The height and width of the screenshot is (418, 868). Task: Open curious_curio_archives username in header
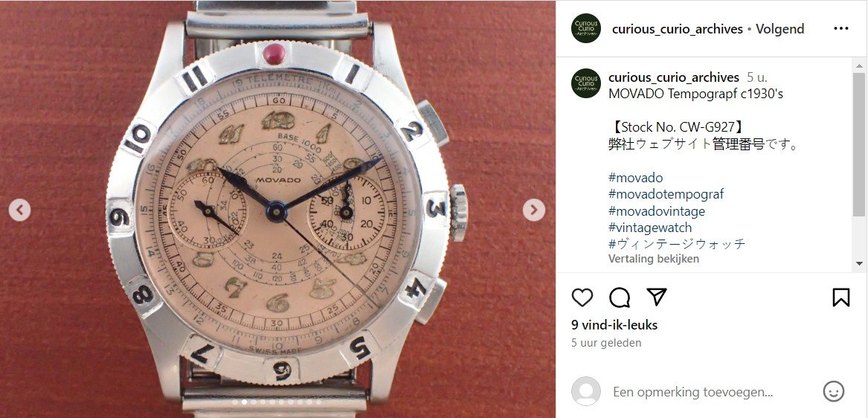[677, 29]
